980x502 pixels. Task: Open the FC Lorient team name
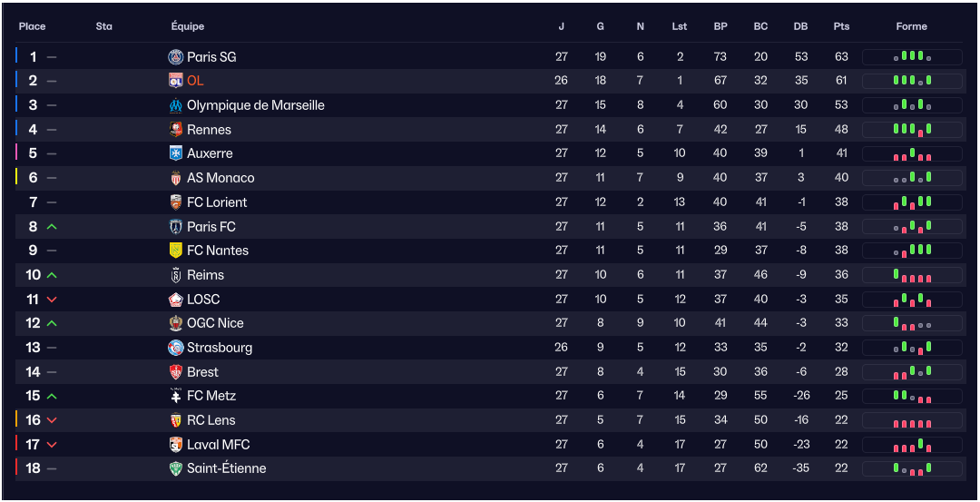(x=217, y=202)
